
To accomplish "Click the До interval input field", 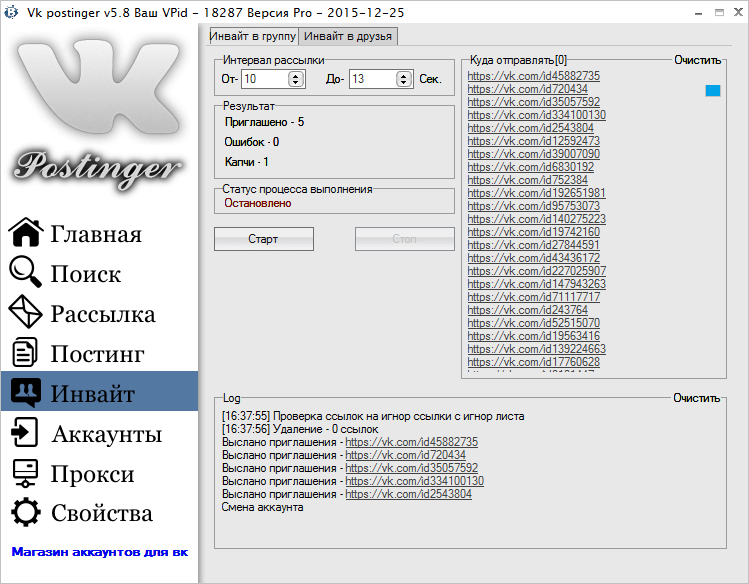I will (373, 79).
